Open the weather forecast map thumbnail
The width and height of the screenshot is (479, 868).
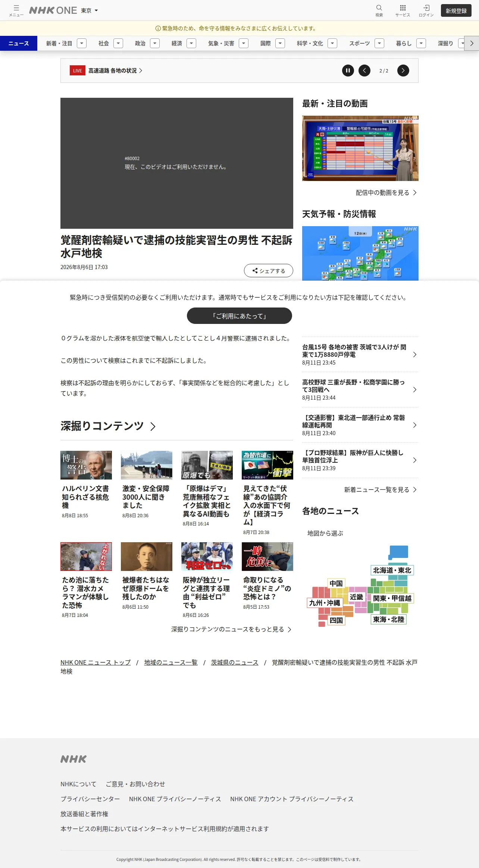point(360,253)
